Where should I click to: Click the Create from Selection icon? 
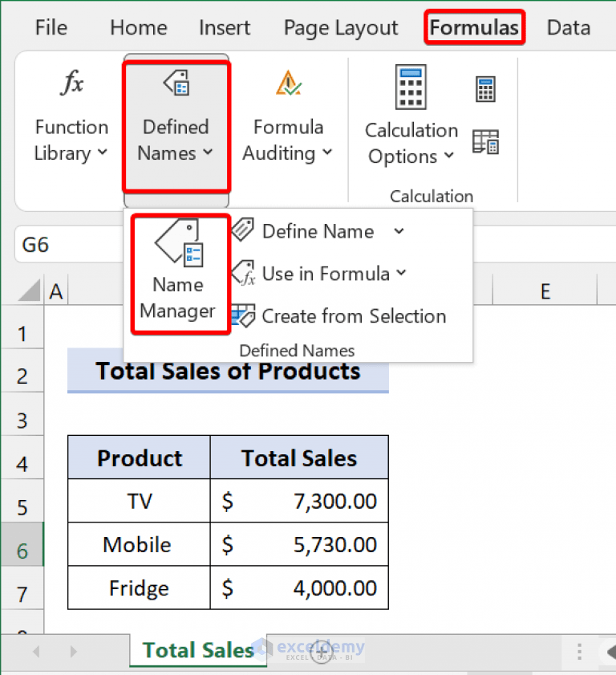pos(243,316)
